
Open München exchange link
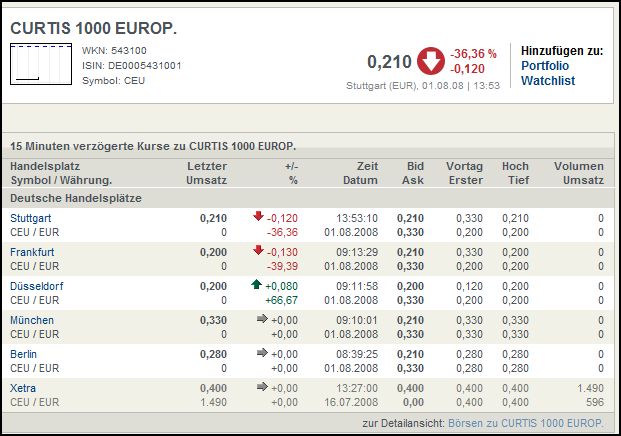pos(32,320)
